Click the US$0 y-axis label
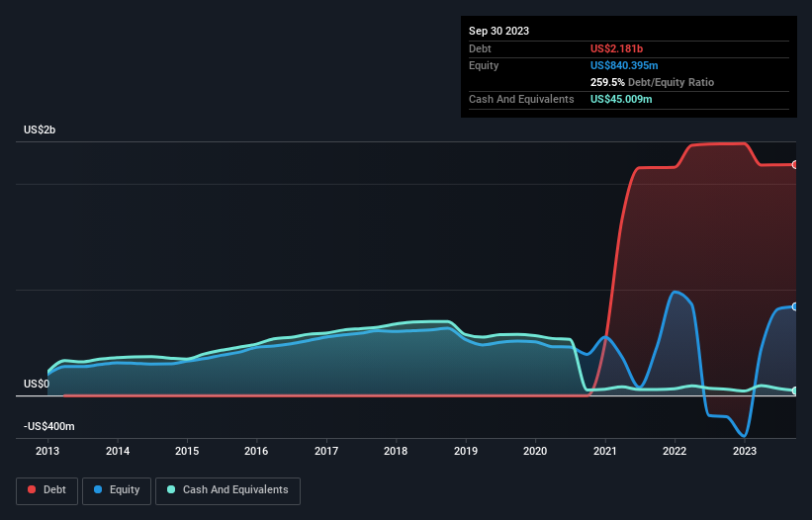The image size is (812, 520). pos(37,384)
